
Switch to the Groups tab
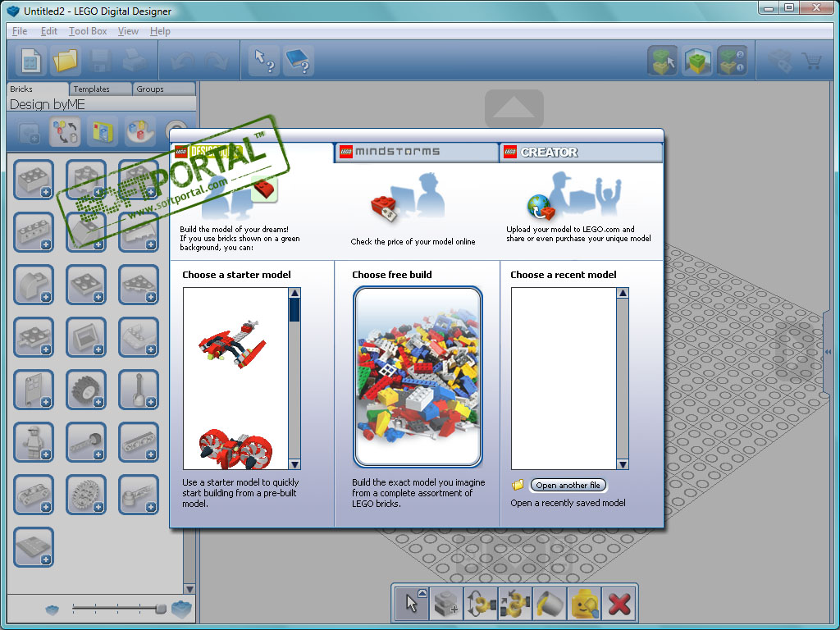[x=164, y=89]
